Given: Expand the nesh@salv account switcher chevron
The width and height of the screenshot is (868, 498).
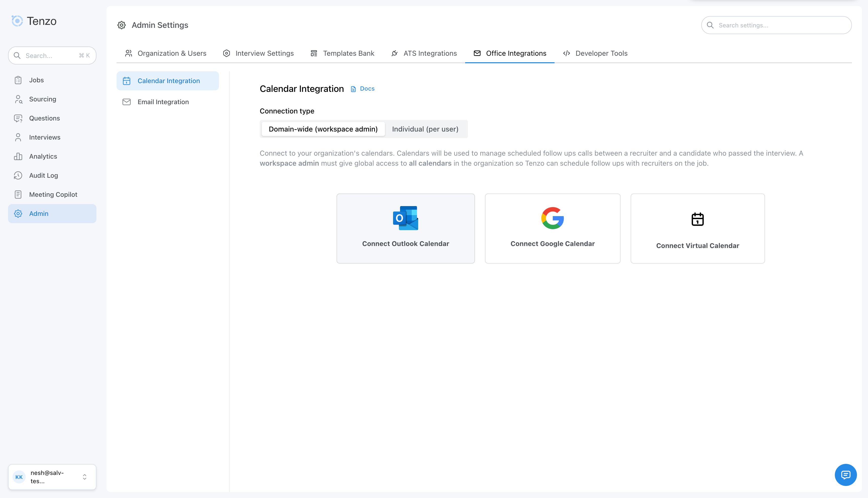Looking at the screenshot, I should 84,477.
